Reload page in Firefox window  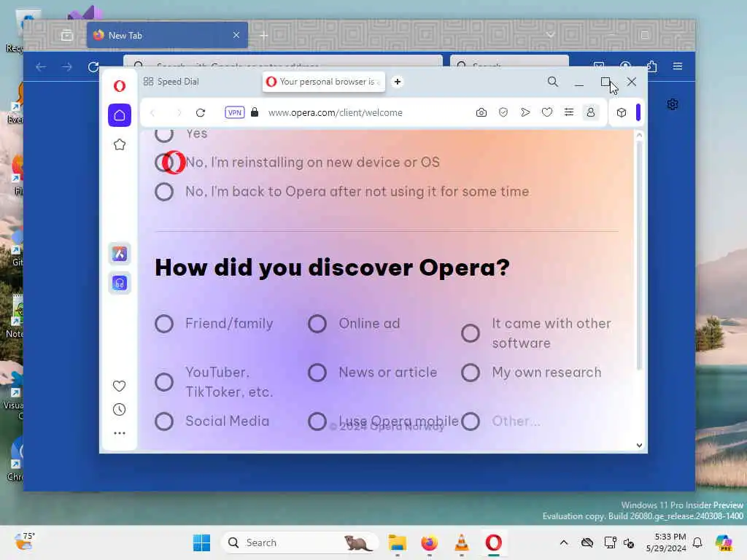point(93,66)
